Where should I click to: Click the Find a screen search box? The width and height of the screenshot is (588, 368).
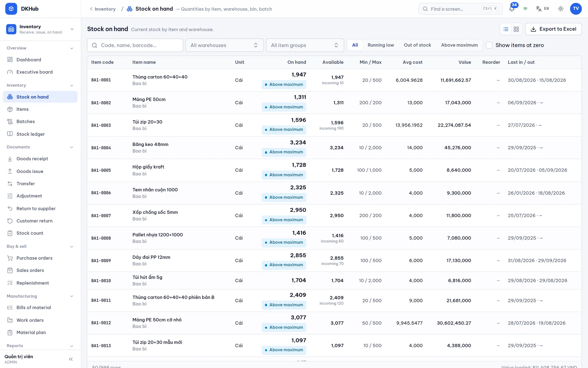point(460,9)
